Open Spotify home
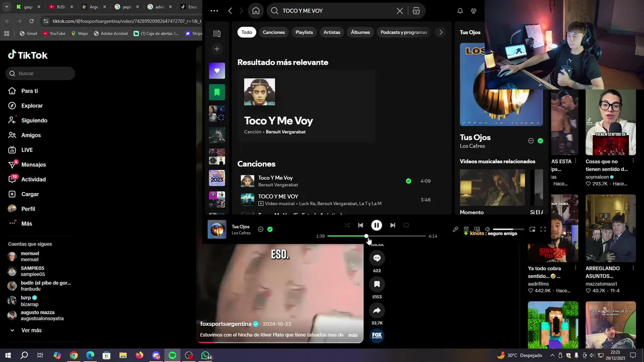The image size is (644, 362). point(256,11)
